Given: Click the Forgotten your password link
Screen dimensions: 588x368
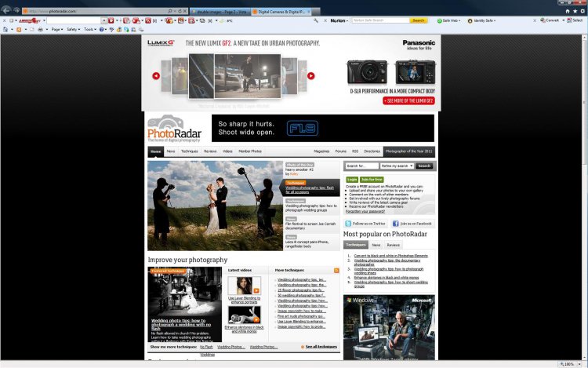Looking at the screenshot, I should 365,212.
